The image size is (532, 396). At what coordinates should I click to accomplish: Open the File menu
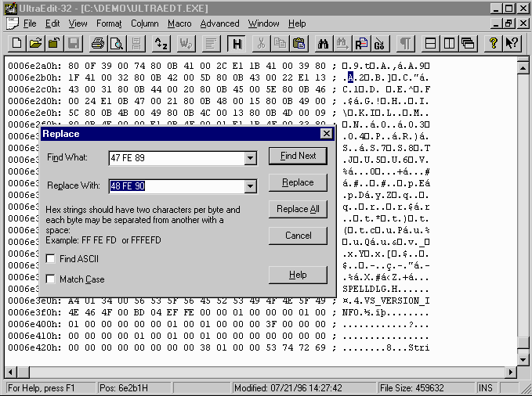[30, 23]
